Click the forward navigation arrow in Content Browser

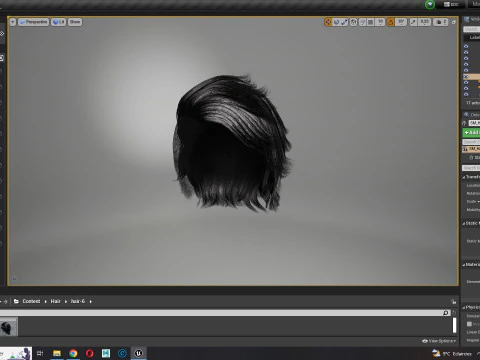[x=5, y=301]
